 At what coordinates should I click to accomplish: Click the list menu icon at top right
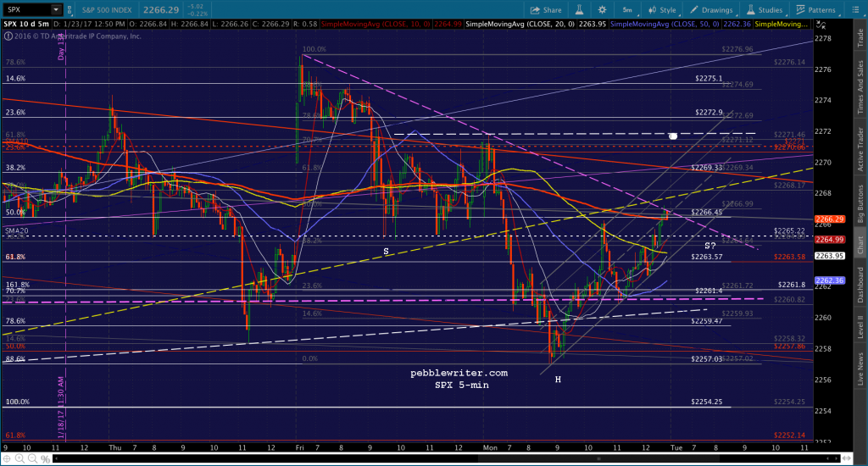click(x=855, y=10)
